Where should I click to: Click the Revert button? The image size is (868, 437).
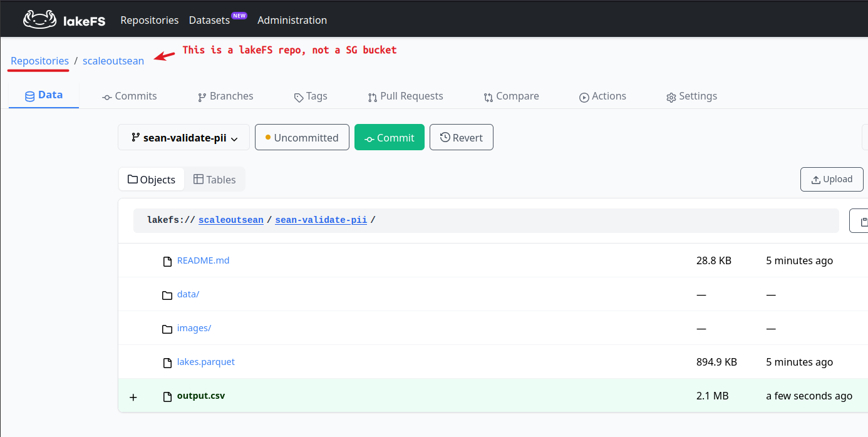[x=462, y=137]
